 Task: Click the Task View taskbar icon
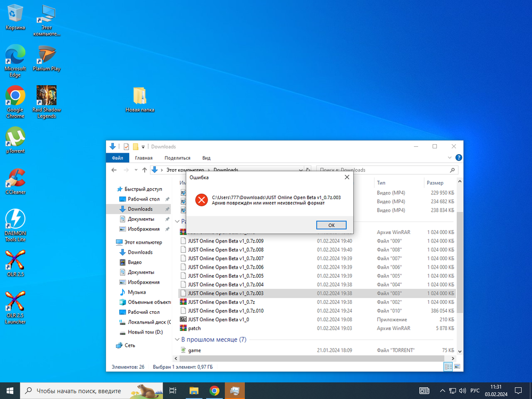(172, 390)
